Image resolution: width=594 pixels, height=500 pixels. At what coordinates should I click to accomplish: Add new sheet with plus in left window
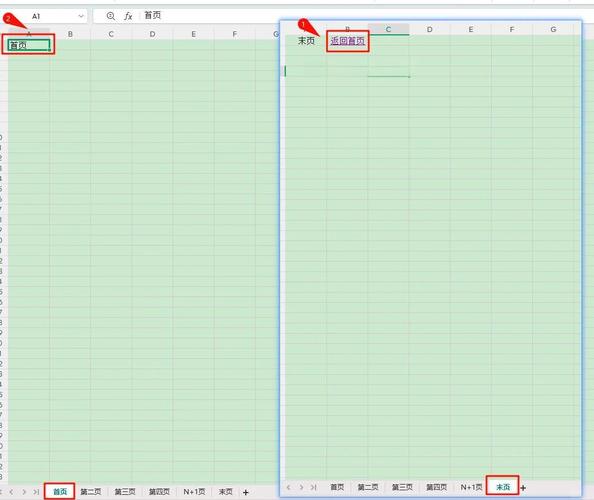coord(245,492)
